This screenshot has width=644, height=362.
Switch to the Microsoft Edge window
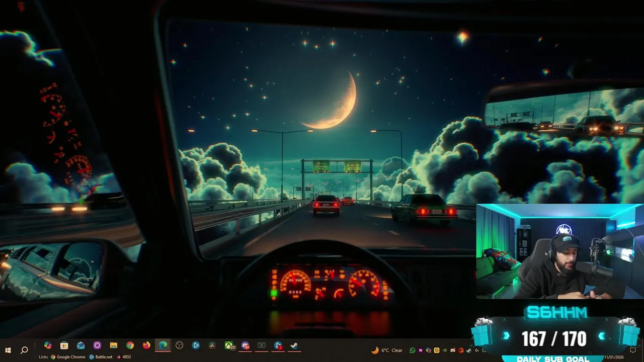(163, 345)
